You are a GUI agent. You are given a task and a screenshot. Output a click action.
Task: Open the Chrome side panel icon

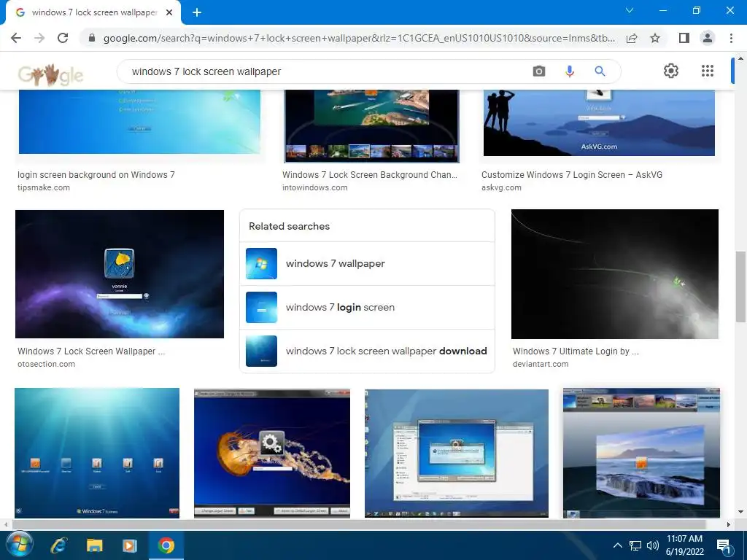[684, 38]
